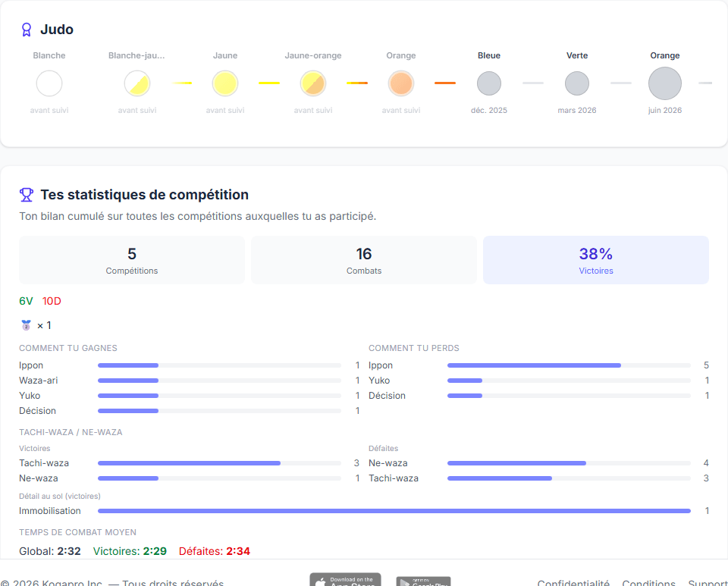Select the Jaune belt circle

pos(225,83)
